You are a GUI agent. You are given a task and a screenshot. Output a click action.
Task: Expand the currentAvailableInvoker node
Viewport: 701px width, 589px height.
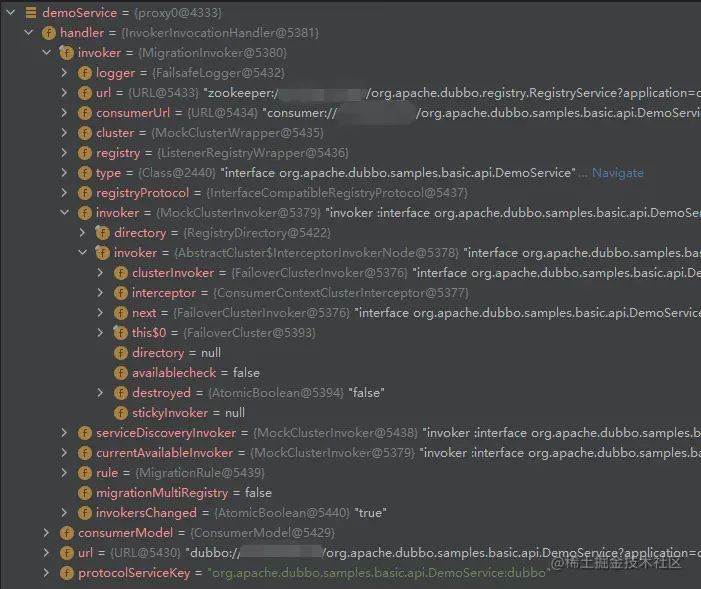[x=64, y=452]
